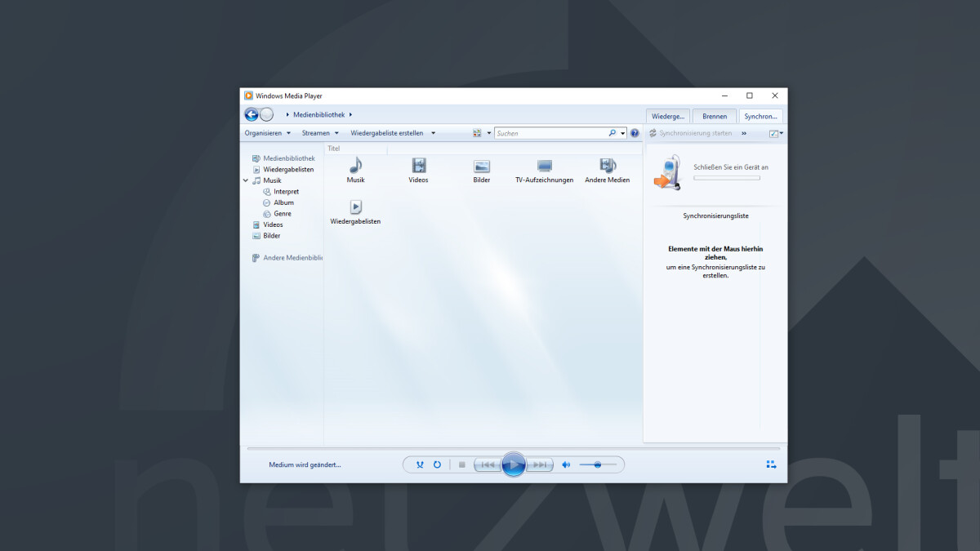Open TV-Aufzeichnungen recordings icon
The image size is (980, 551).
click(545, 167)
